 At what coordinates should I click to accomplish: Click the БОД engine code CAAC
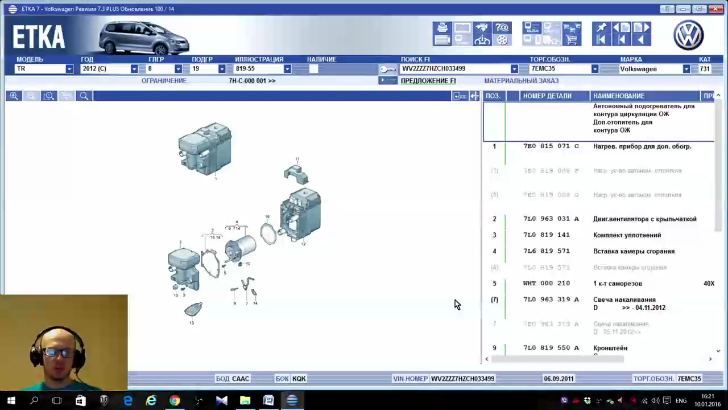tap(240, 378)
